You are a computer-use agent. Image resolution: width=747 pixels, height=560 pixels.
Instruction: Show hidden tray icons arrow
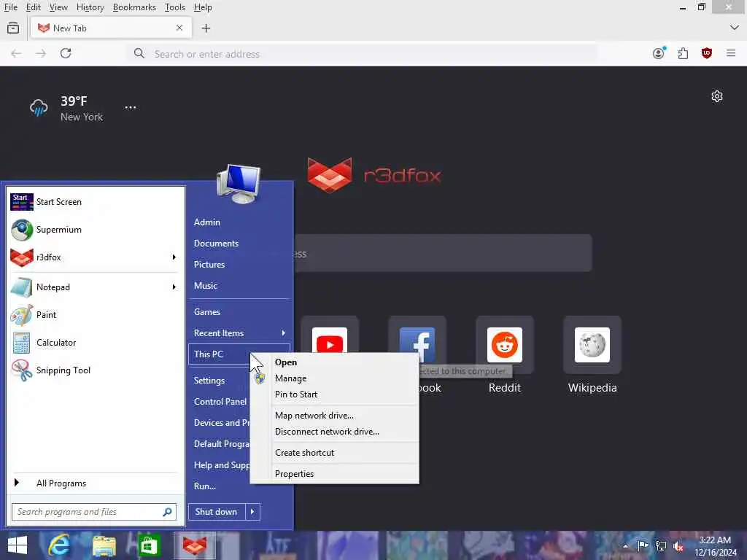coord(625,546)
